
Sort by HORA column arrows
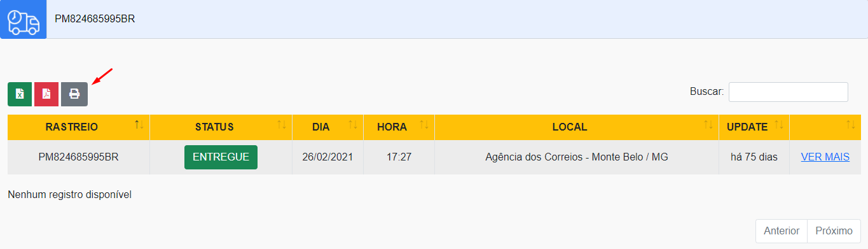click(424, 125)
